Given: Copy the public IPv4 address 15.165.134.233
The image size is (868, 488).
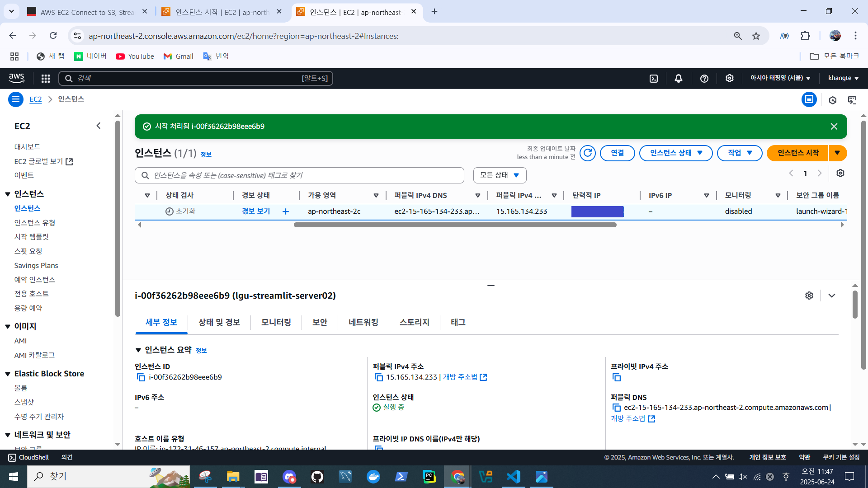Looking at the screenshot, I should (379, 377).
